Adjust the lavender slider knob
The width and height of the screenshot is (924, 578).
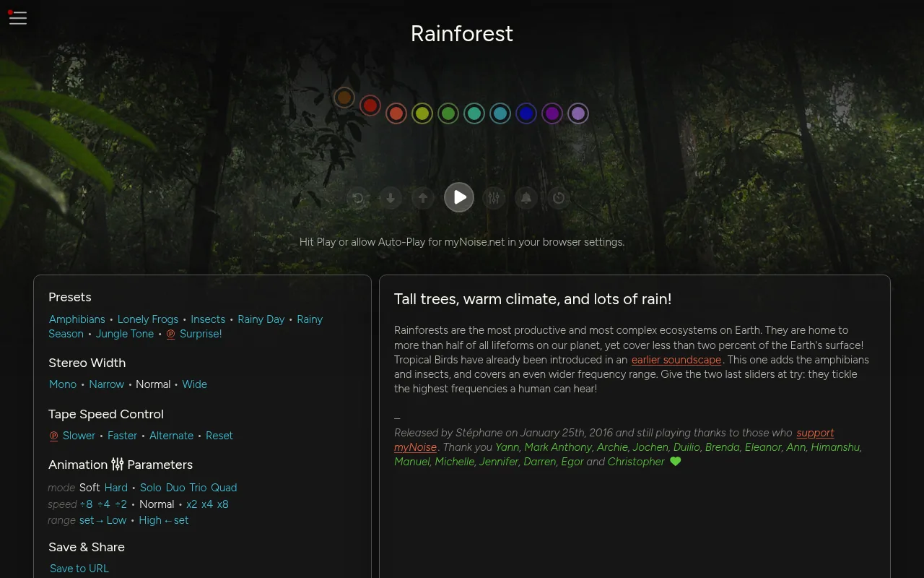point(578,113)
